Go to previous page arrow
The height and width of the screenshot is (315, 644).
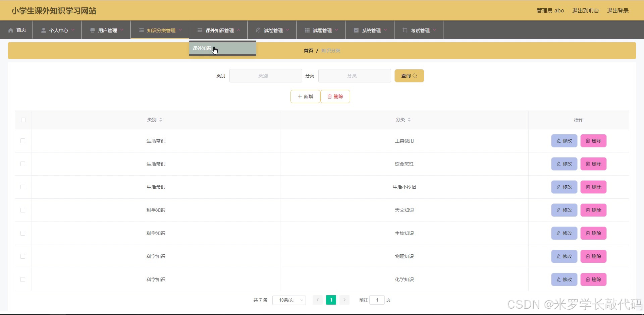[x=318, y=300]
